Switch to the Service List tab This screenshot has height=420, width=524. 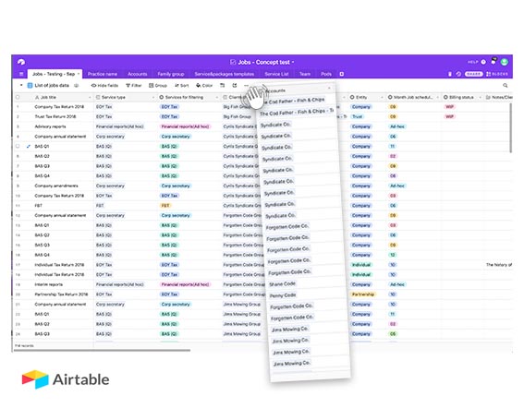tap(276, 74)
